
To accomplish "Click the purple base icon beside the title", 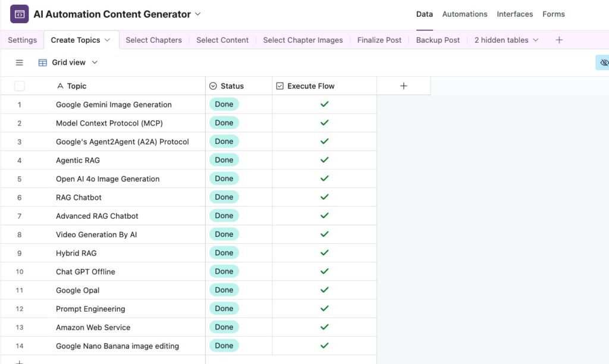I will (20, 14).
